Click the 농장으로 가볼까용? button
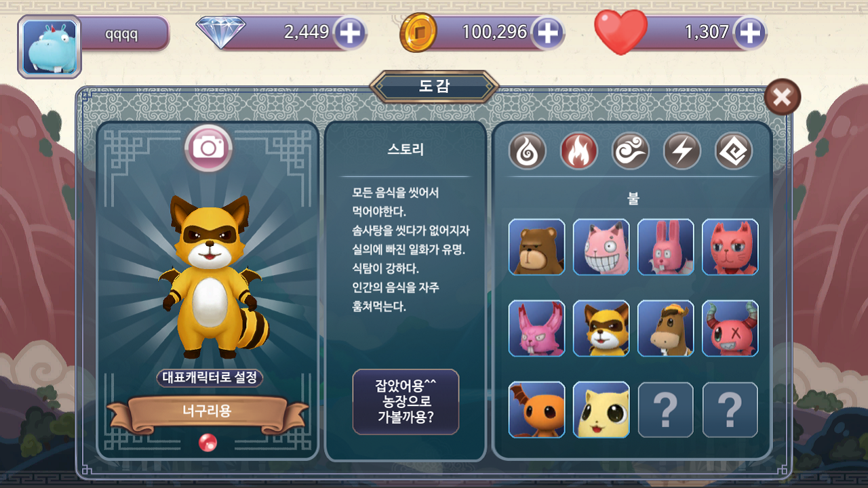868x488 pixels. (406, 402)
